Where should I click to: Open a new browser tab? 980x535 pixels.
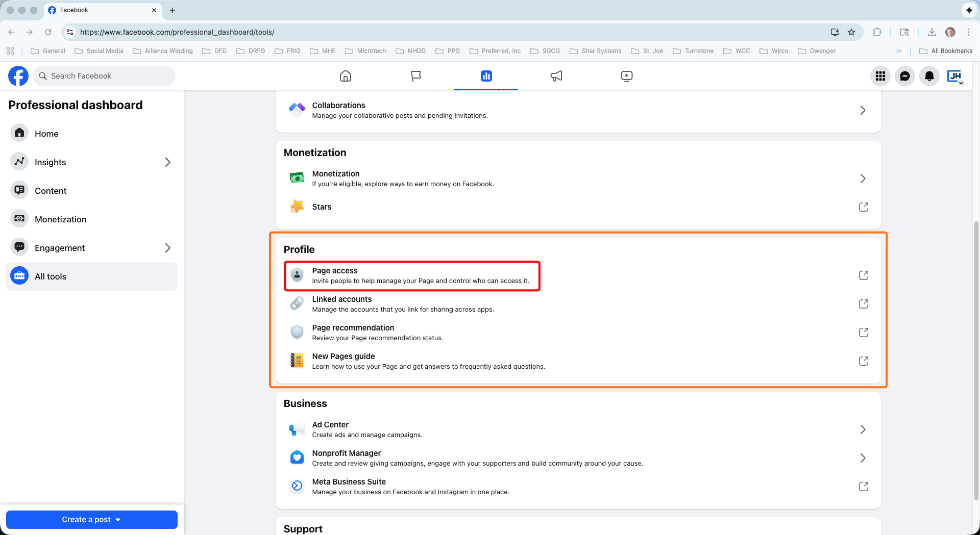[x=173, y=10]
